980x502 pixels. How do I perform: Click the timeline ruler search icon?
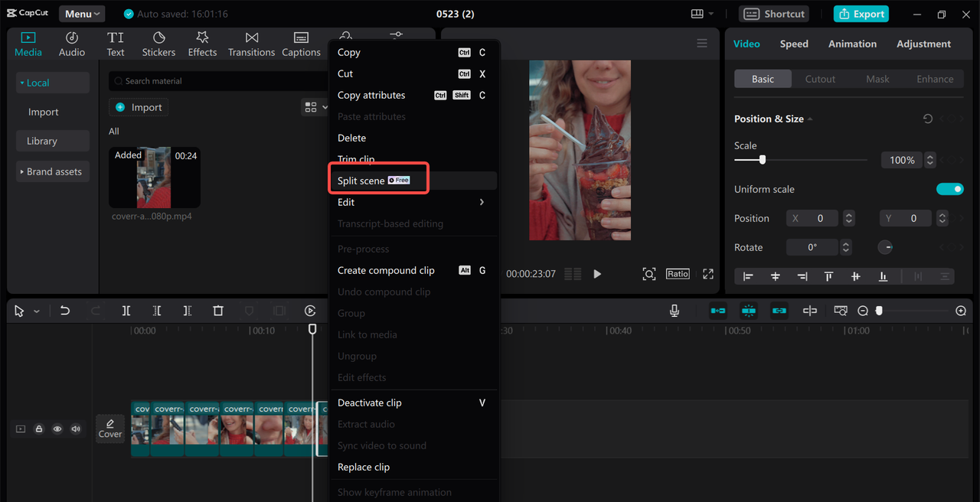(841, 311)
